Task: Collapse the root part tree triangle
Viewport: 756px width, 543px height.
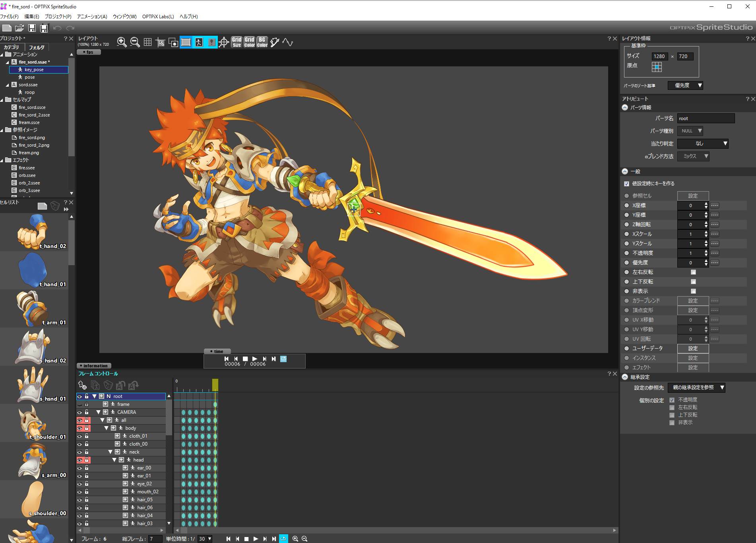Action: (94, 396)
